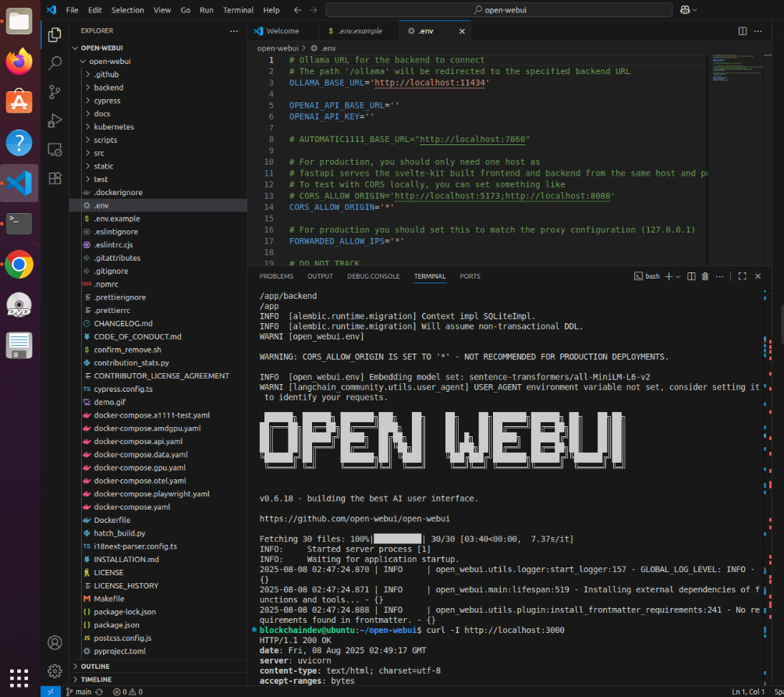Click the remote window status bar icon
This screenshot has width=784, height=697.
51,692
